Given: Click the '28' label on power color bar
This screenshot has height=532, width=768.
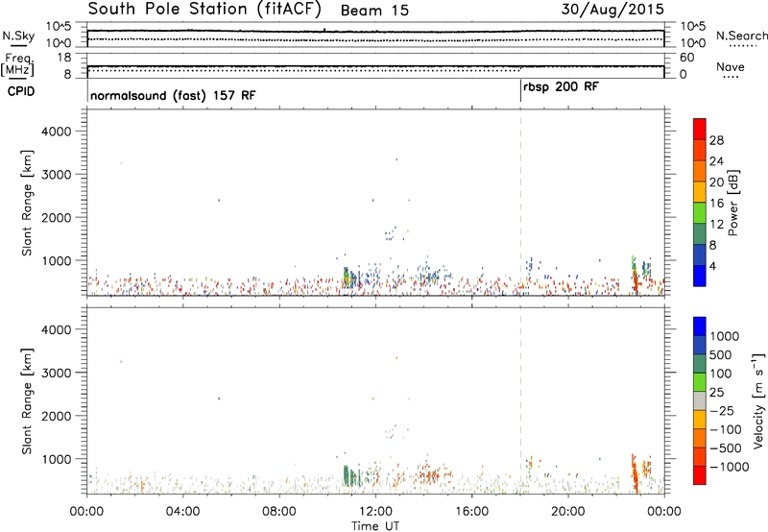Looking at the screenshot, I should click(x=716, y=140).
